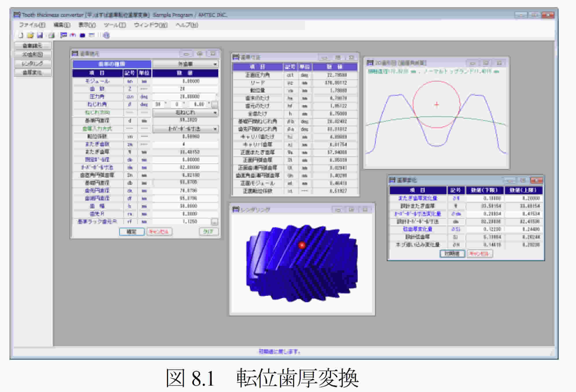Click the 歯車諸元 sidebar button
The height and width of the screenshot is (392, 576).
[33, 46]
